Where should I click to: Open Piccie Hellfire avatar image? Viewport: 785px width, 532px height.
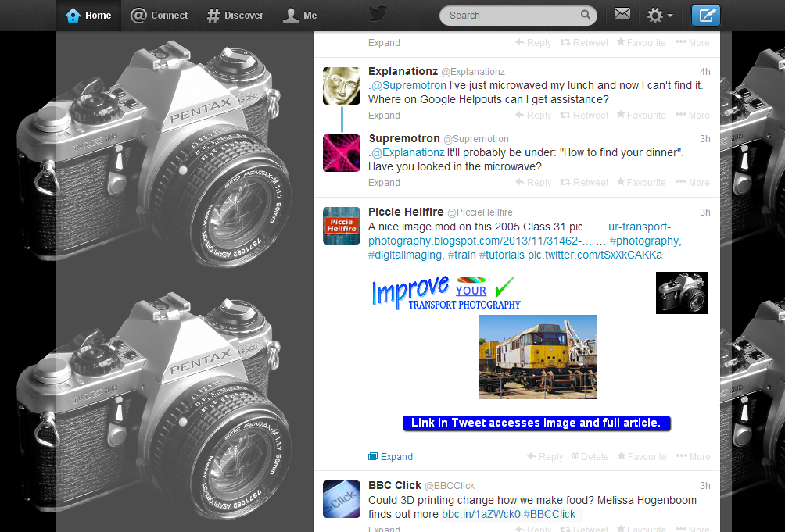[342, 226]
